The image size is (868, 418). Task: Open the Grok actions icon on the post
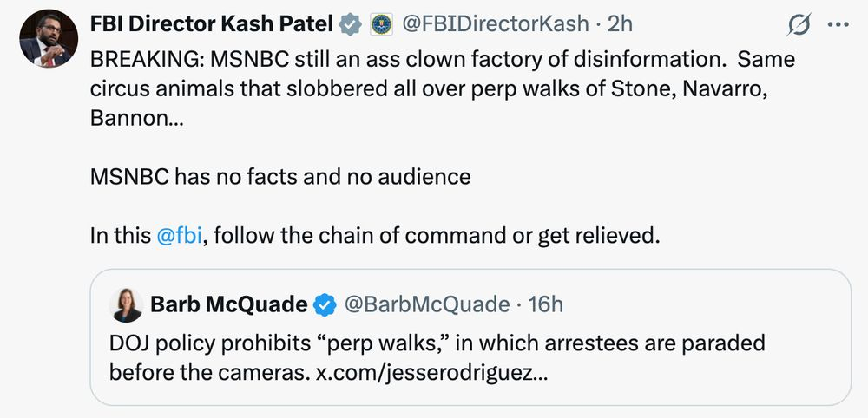click(x=798, y=26)
